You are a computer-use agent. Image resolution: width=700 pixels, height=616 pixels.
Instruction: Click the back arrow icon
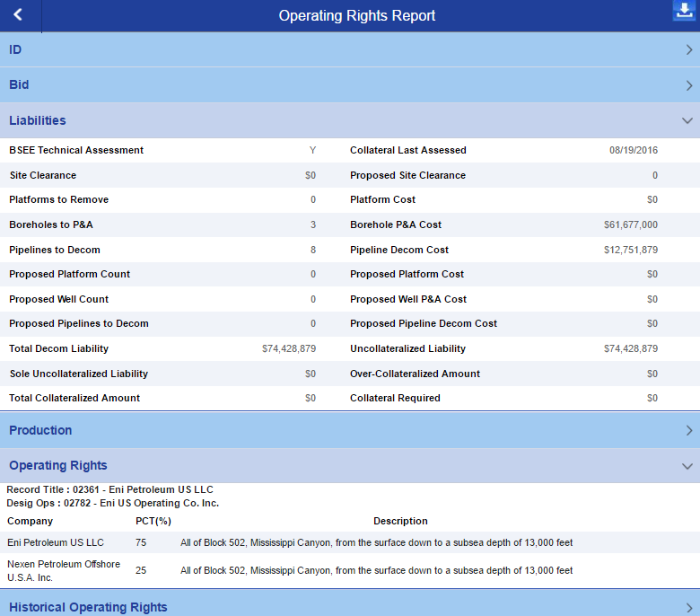(19, 15)
